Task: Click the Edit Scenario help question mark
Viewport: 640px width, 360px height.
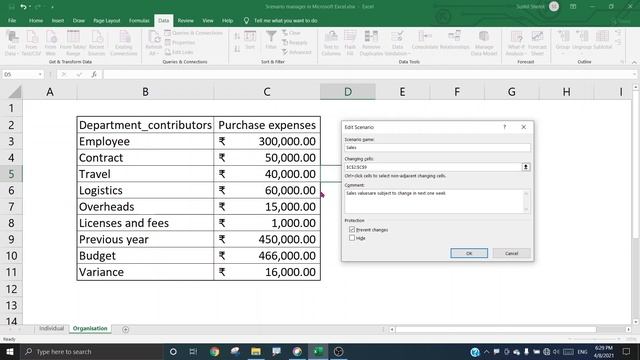Action: point(504,127)
